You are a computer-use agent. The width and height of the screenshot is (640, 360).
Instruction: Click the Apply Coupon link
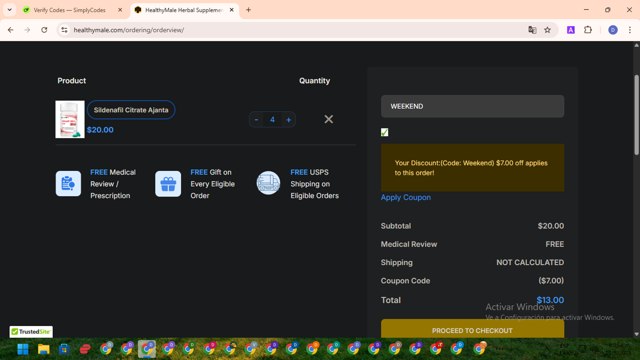click(406, 197)
